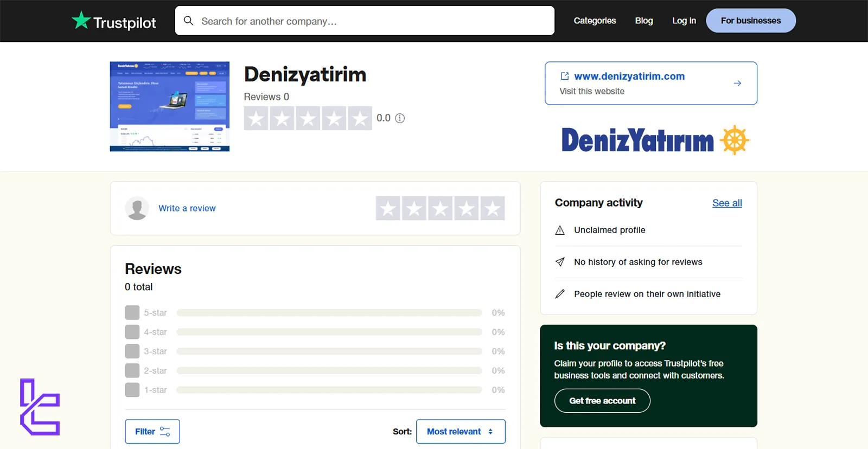Click the rating info icon next to 0.0
This screenshot has height=449, width=868.
click(400, 118)
